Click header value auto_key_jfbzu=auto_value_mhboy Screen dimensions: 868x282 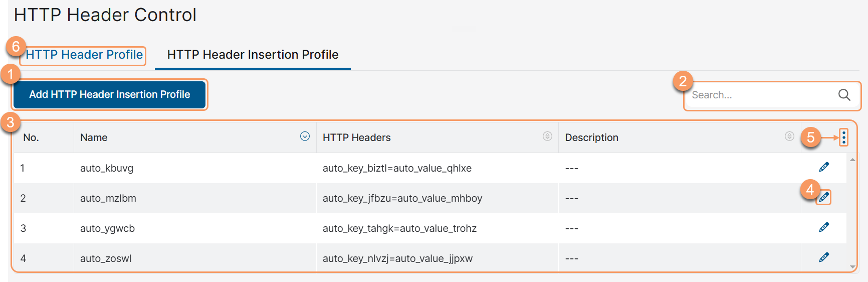[402, 198]
